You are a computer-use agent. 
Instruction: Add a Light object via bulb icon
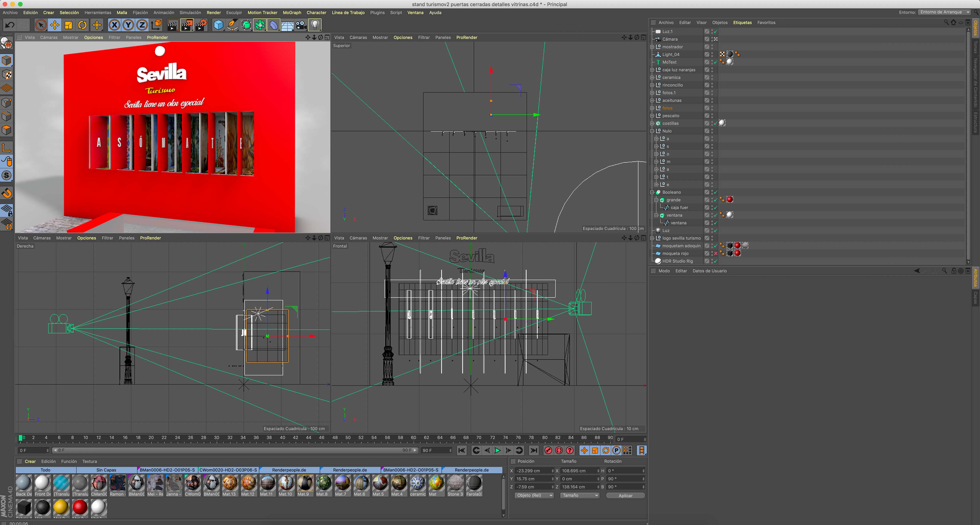315,25
